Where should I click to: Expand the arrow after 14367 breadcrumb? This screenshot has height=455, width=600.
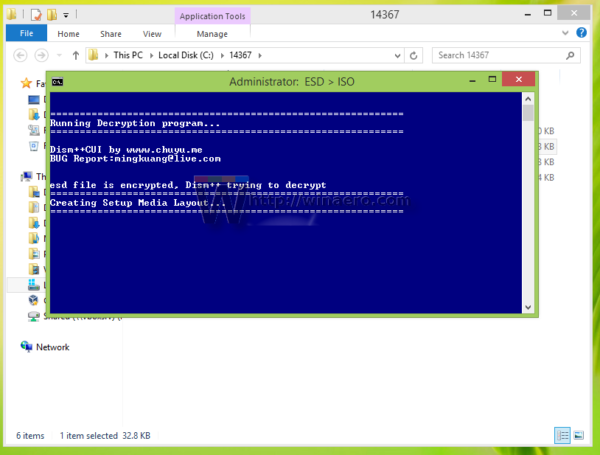[x=260, y=56]
